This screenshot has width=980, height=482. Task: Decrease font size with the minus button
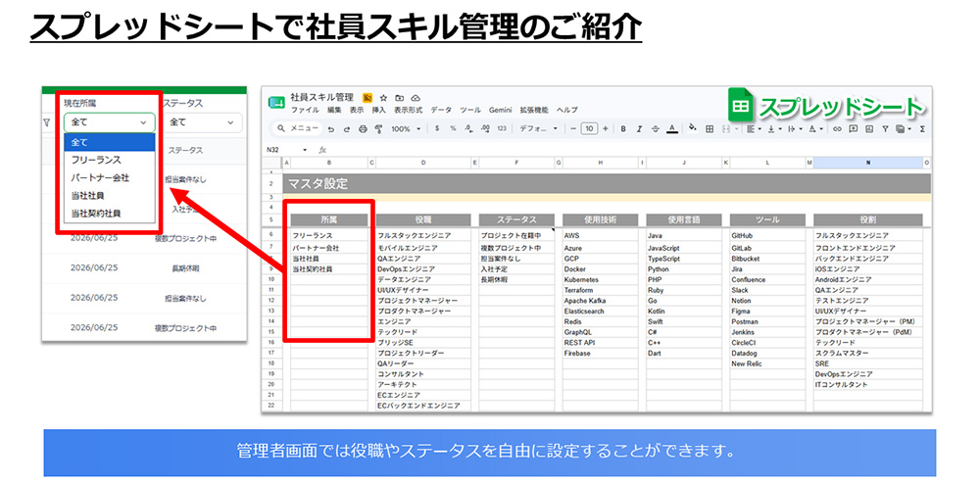[x=573, y=128]
